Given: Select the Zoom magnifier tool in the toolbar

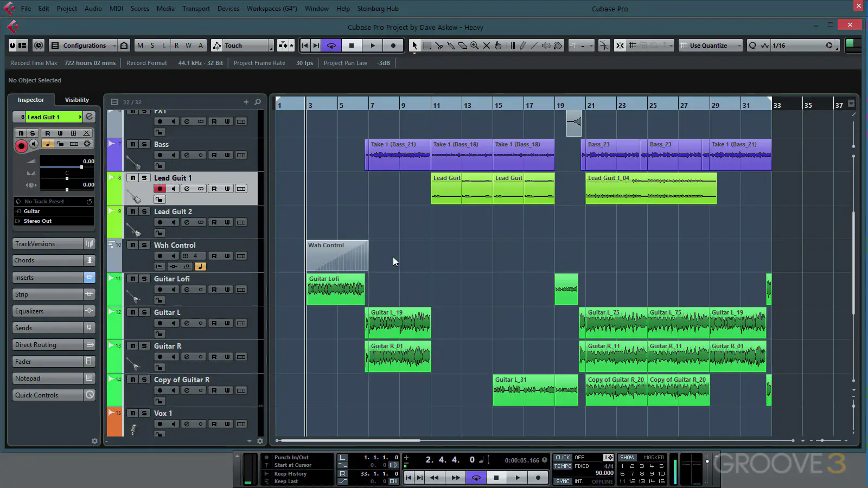Looking at the screenshot, I should [x=475, y=46].
